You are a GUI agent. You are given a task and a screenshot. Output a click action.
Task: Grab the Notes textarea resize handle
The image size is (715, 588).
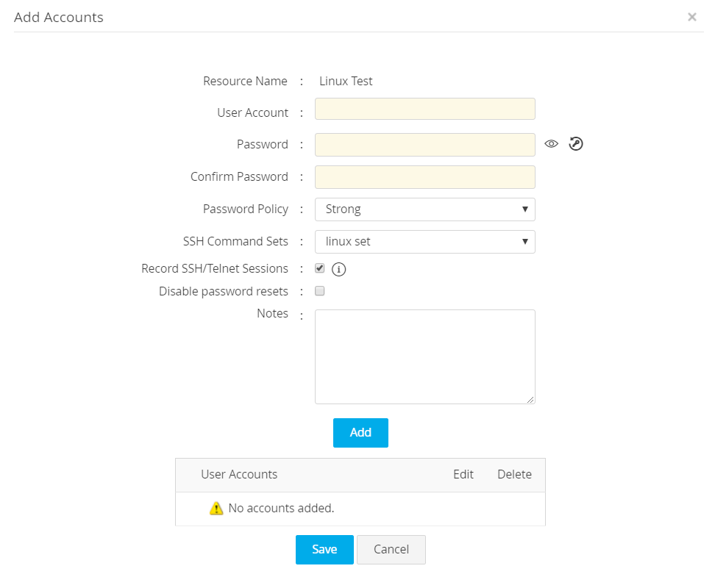pyautogui.click(x=531, y=400)
